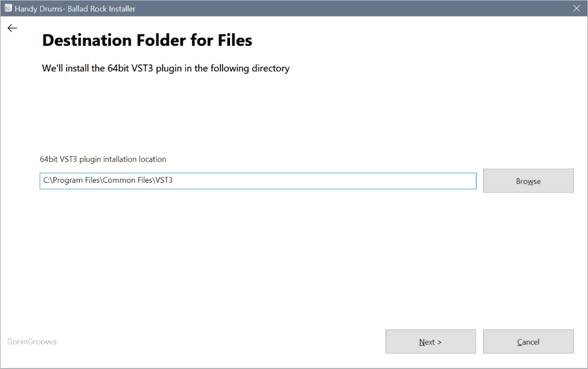
Task: Place cursor on 'Program Files' in the path
Action: coord(76,180)
